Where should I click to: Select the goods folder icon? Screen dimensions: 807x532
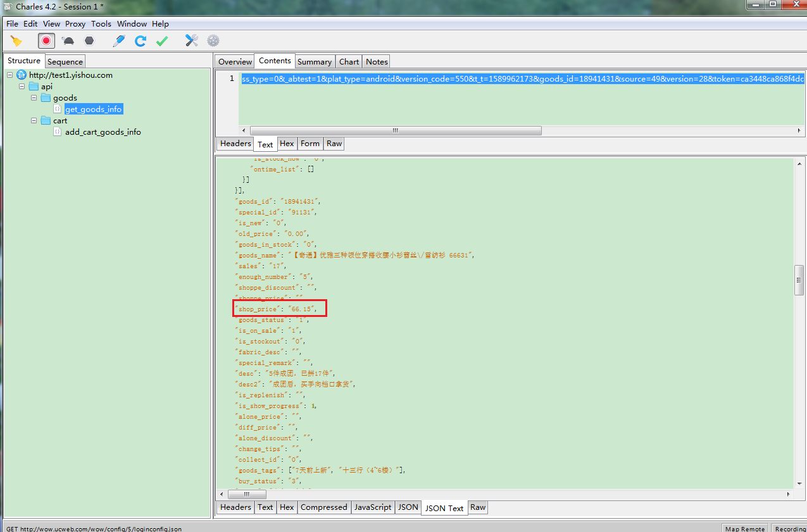tap(46, 98)
